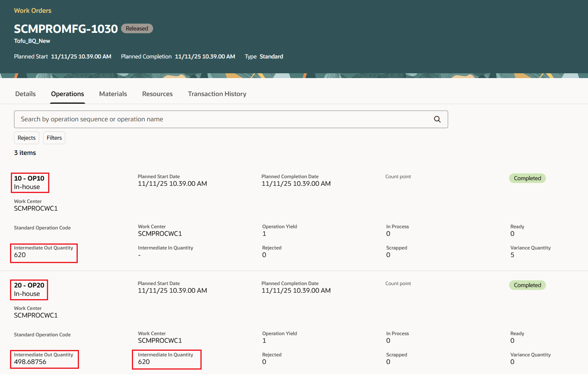
Task: Select OP20 Planned Completion Date value
Action: [x=296, y=291]
